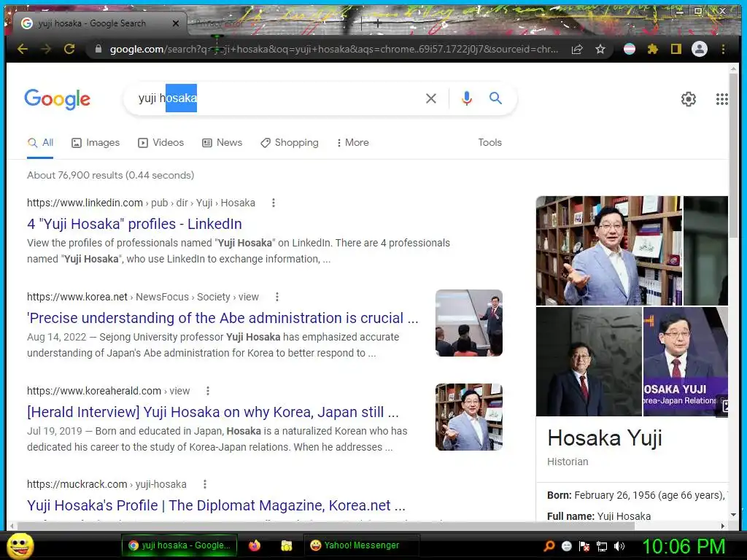Open 'Precise understanding of the Abe administration' link
747x560 pixels.
pos(222,318)
